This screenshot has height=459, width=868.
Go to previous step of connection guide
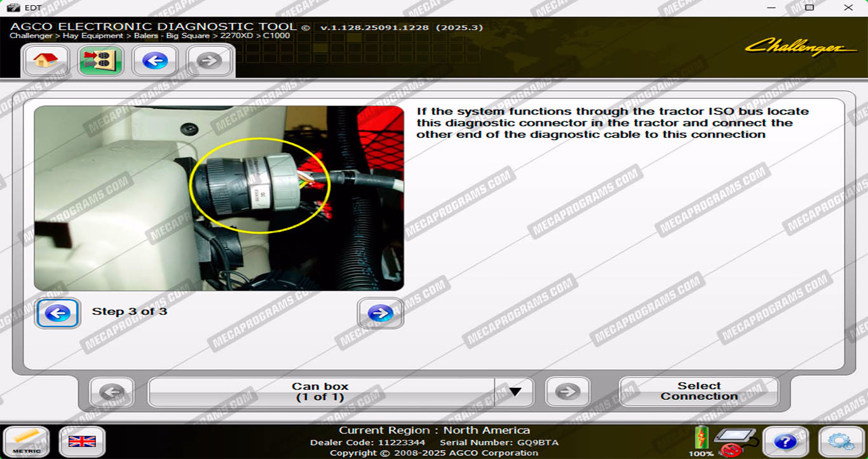[58, 313]
